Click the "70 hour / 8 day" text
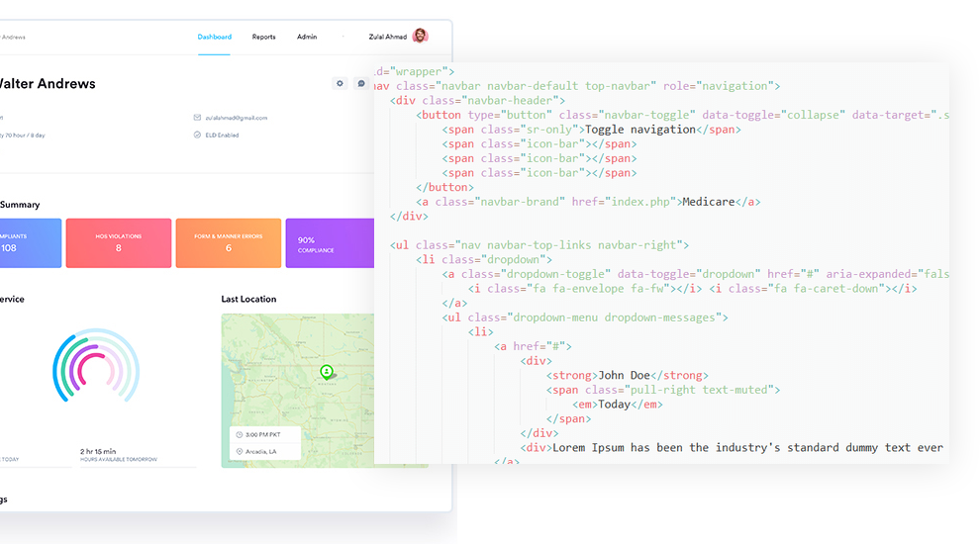The image size is (980, 544). 25,135
